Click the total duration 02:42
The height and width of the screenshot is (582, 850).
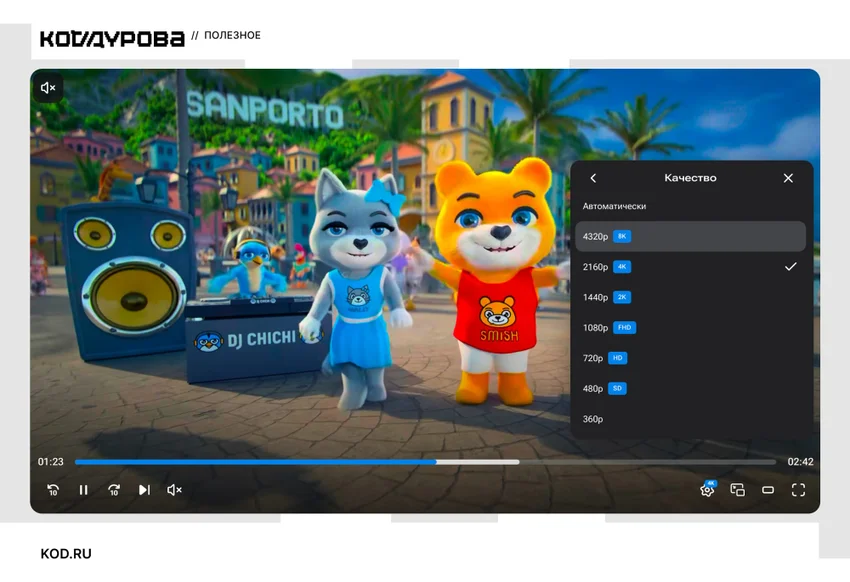(x=800, y=462)
